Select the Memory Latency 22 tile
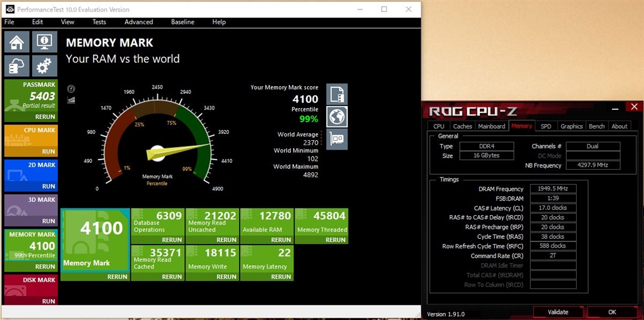This screenshot has height=320, width=644. point(267,259)
